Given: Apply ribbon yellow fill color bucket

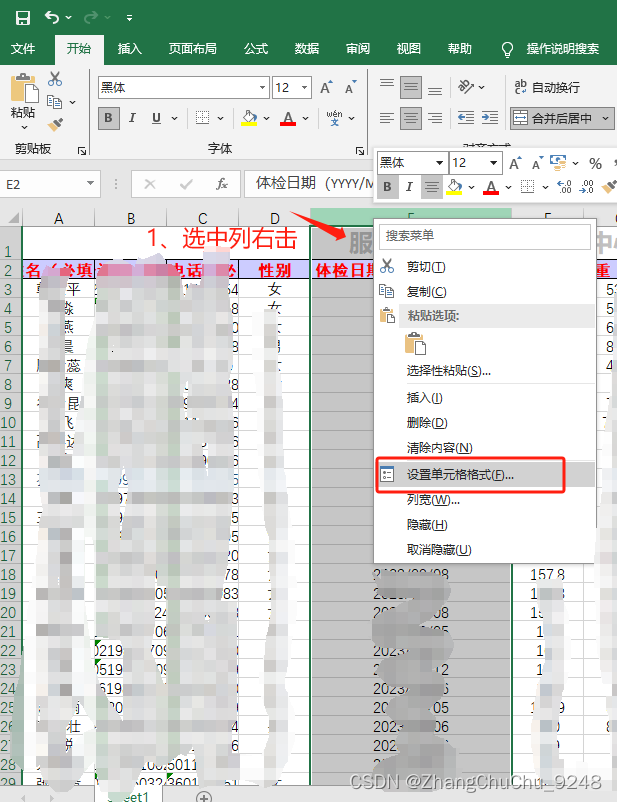Looking at the screenshot, I should pos(249,118).
